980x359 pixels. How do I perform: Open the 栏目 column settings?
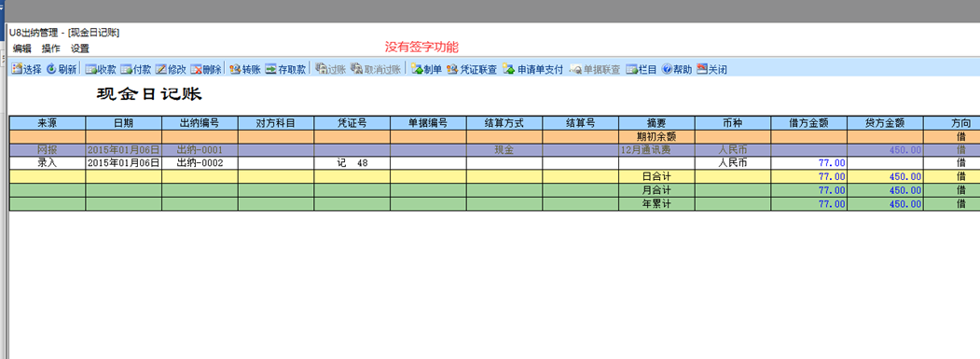[642, 69]
